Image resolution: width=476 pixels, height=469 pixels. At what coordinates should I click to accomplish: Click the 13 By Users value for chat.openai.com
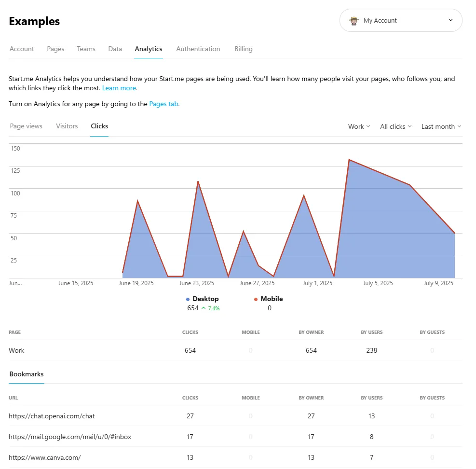371,416
